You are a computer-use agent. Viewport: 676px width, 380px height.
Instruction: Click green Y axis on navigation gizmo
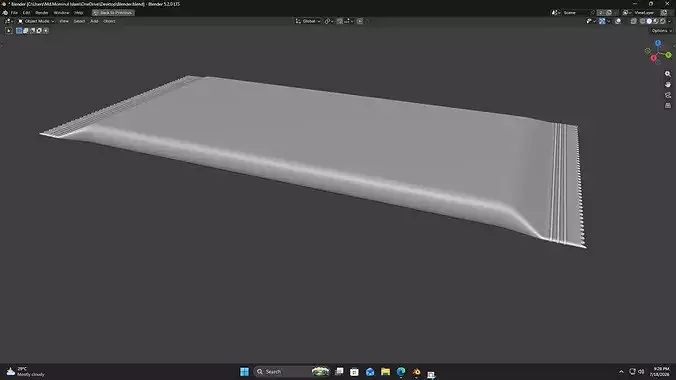(x=668, y=55)
